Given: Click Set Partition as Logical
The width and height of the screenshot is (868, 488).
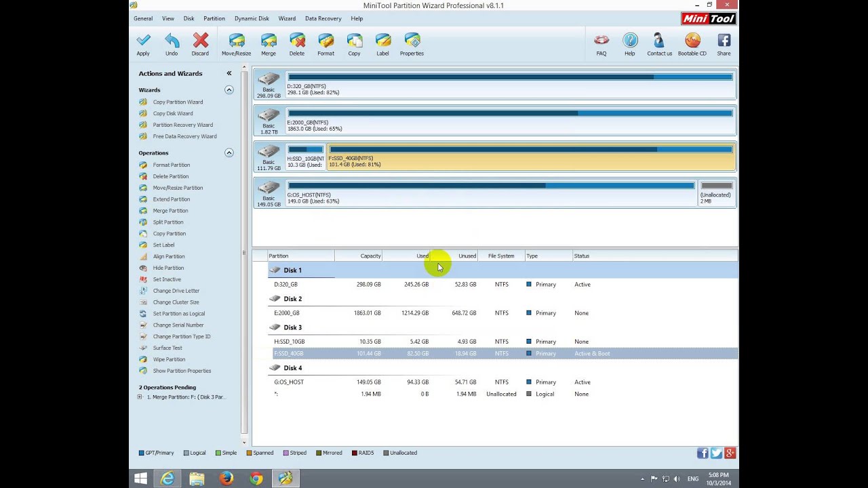Looking at the screenshot, I should (178, 314).
